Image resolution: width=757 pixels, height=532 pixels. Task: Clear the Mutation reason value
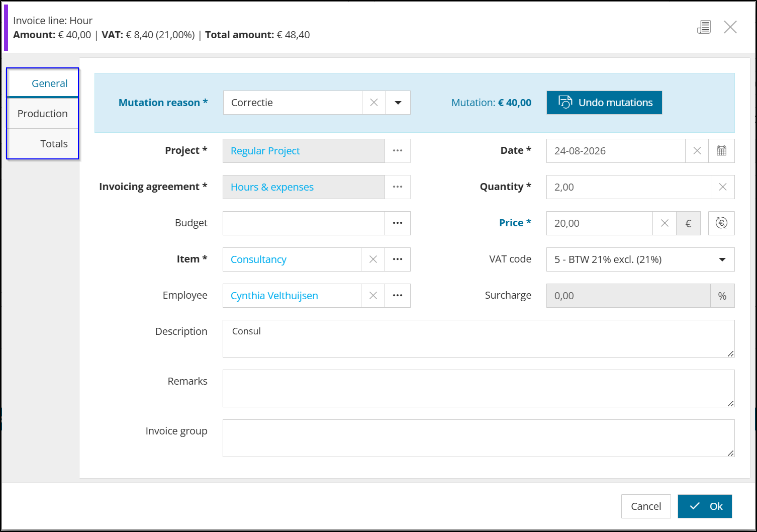pos(374,103)
